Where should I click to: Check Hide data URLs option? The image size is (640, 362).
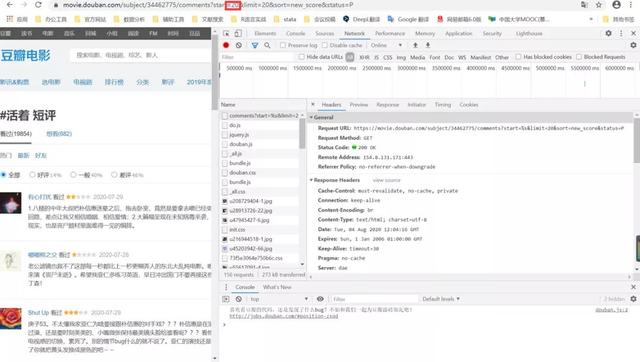pyautogui.click(x=301, y=57)
